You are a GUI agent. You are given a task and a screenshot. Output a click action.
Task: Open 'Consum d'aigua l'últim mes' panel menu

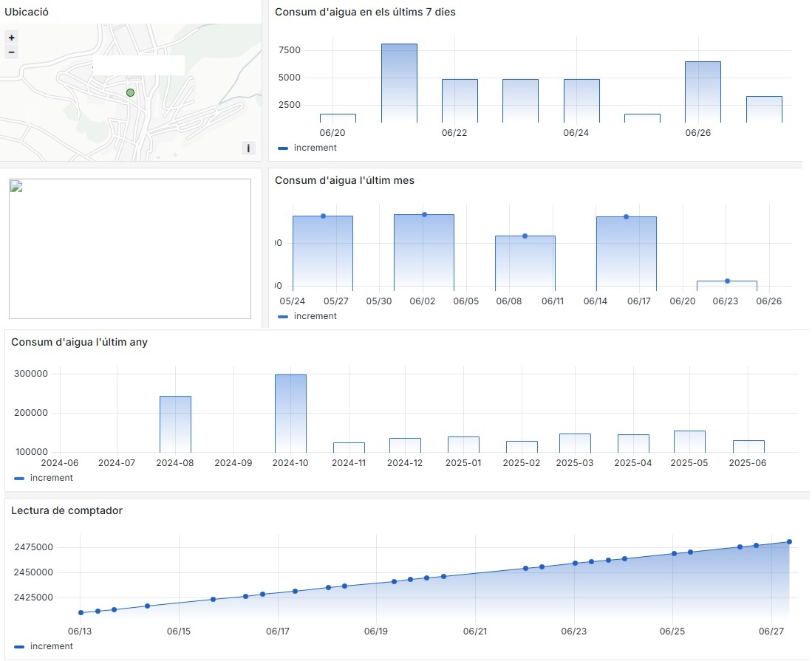344,180
